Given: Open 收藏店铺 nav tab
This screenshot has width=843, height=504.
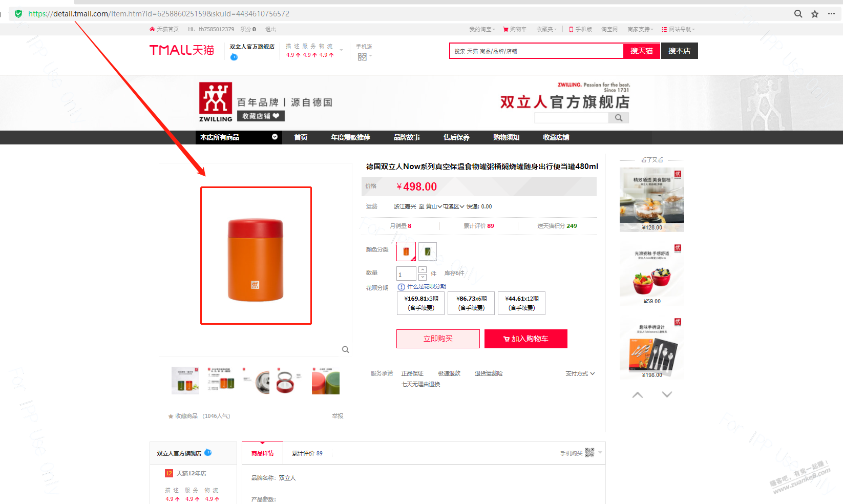Looking at the screenshot, I should click(x=556, y=137).
